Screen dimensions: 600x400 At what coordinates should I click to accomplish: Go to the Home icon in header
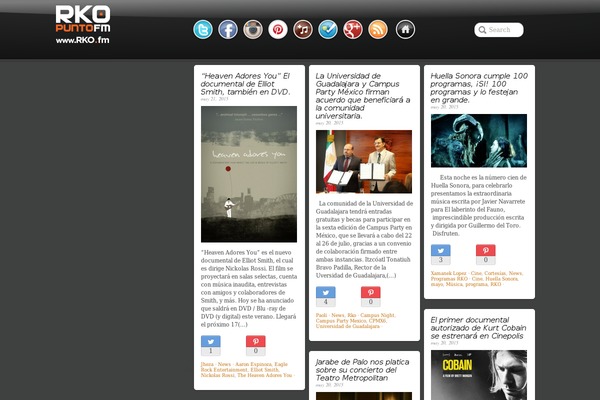405,29
